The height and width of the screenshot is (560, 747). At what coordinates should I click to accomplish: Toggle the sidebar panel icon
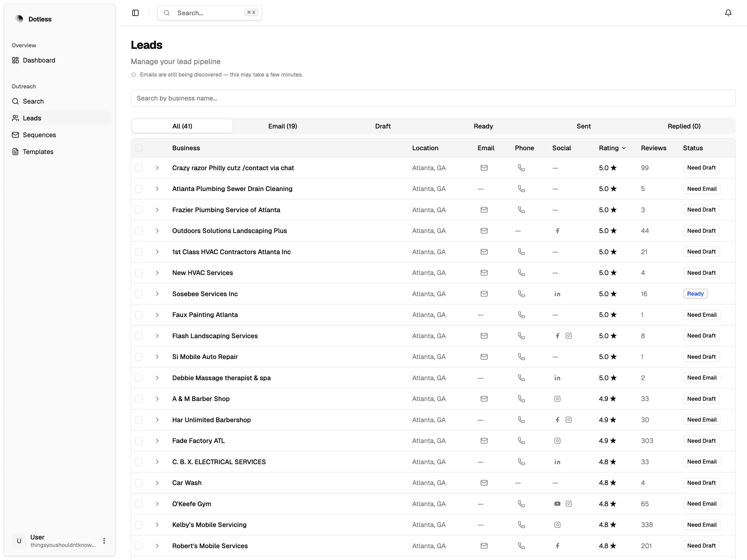coord(135,13)
